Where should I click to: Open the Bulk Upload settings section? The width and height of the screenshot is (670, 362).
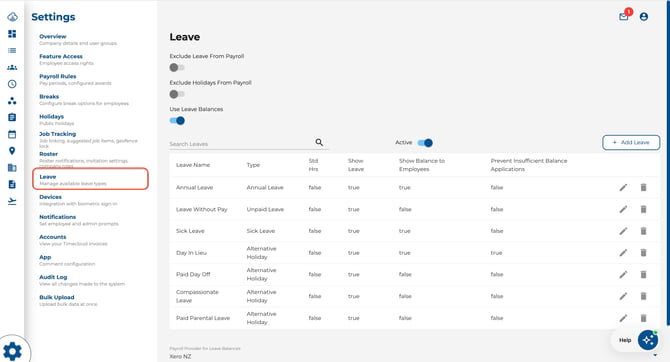pos(68,300)
